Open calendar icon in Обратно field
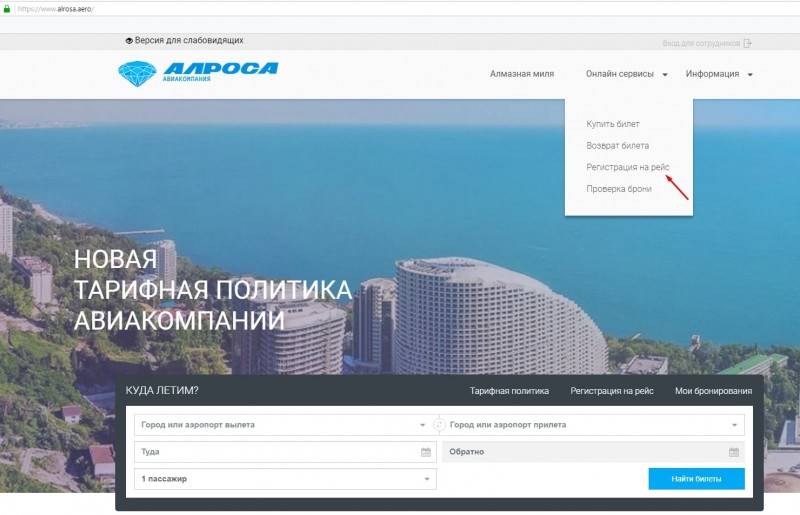This screenshot has width=800, height=515. [x=734, y=452]
